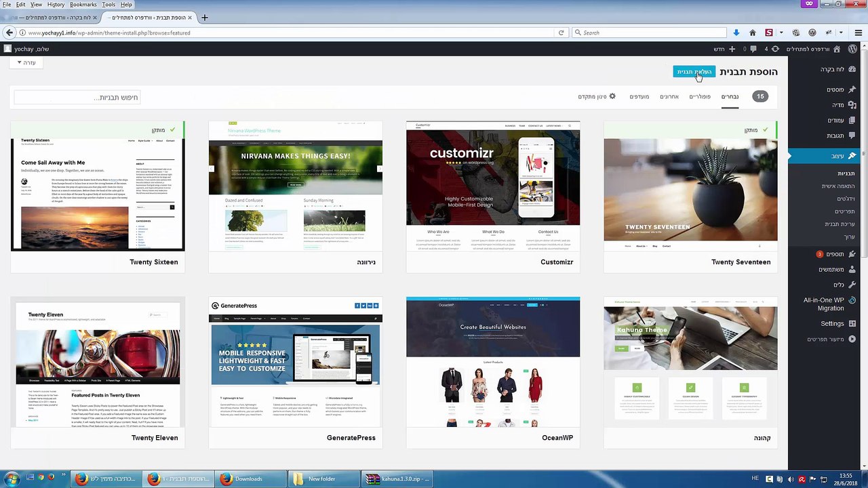The image size is (868, 488).
Task: Open the Twenty Sixteen theme thumbnail
Action: (x=98, y=186)
